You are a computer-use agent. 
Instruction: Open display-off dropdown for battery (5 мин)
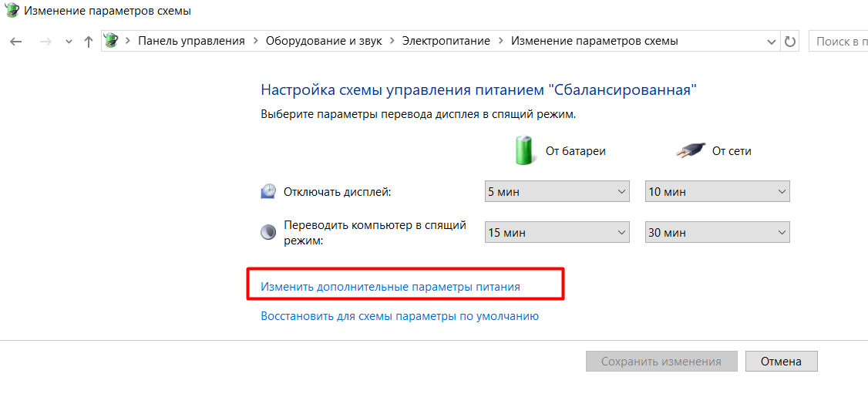557,192
